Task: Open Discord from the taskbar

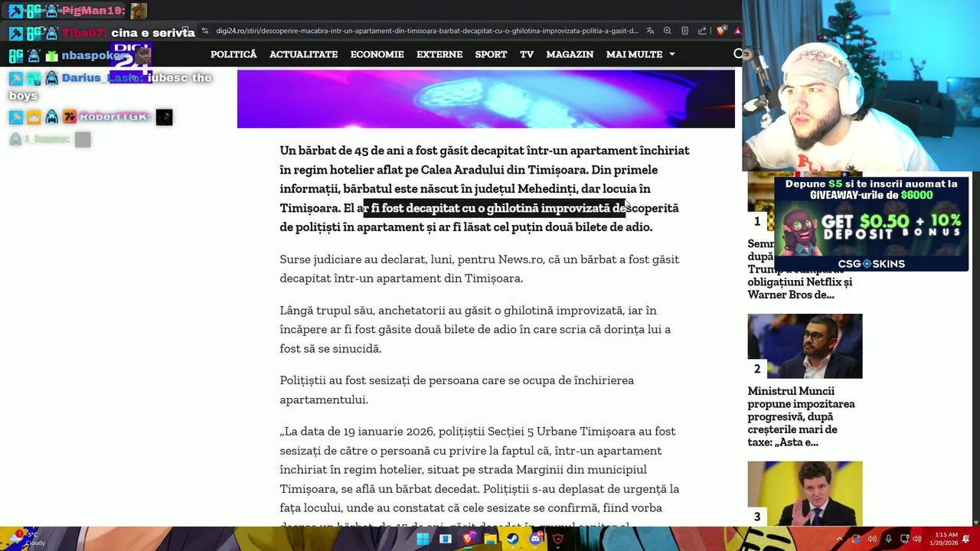Action: tap(535, 539)
